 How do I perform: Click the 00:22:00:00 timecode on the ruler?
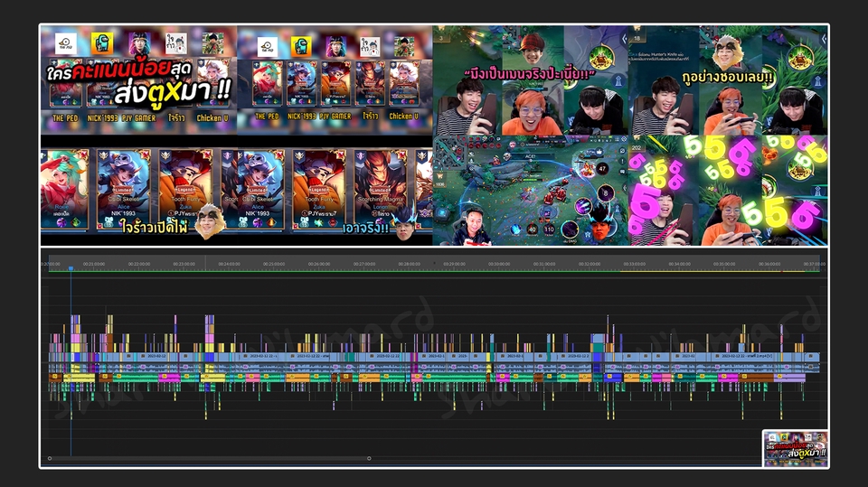[x=139, y=264]
